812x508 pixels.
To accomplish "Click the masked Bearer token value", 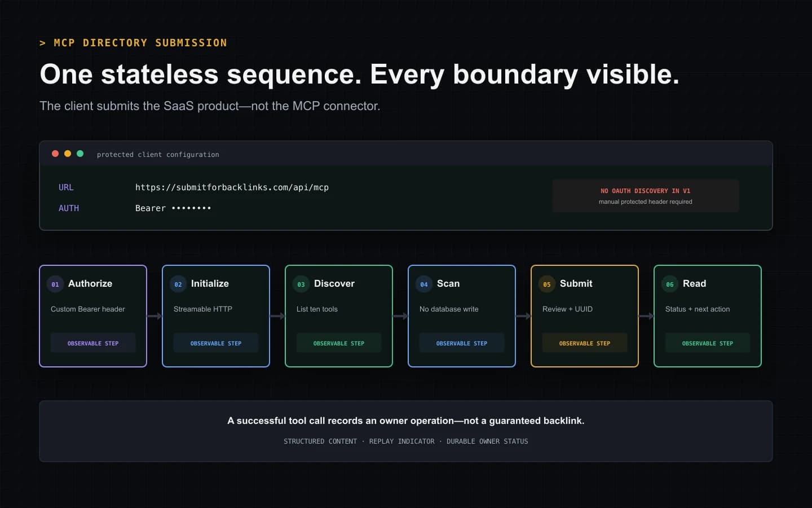I will [x=173, y=208].
